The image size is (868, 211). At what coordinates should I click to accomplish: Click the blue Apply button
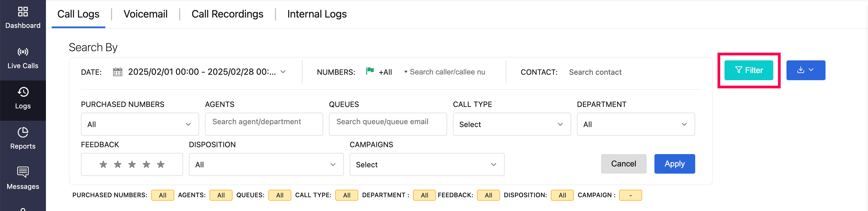674,164
